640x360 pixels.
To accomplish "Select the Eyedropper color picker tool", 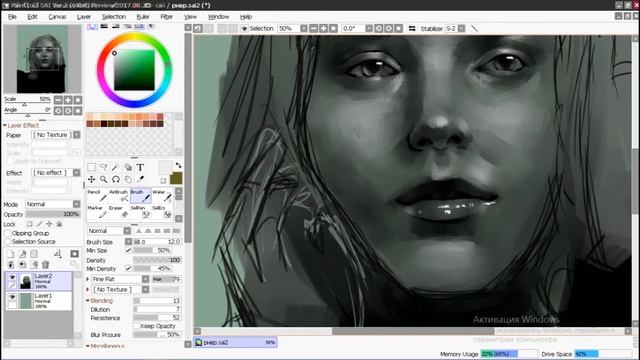I will (140, 179).
